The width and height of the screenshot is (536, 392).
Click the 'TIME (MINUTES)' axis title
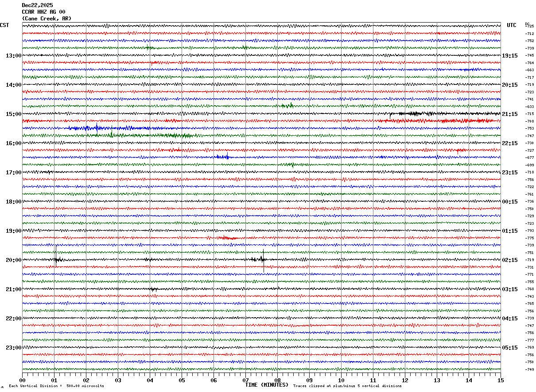pos(267,385)
